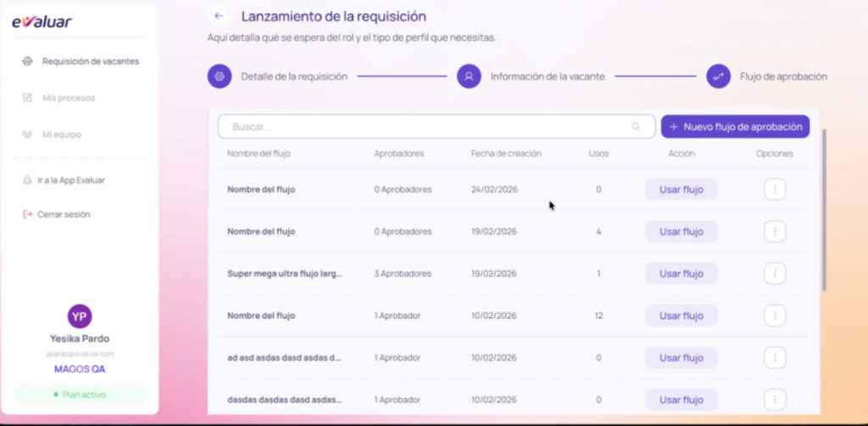
Task: Open options menu for the 24/02/2026 flow
Action: pos(774,189)
